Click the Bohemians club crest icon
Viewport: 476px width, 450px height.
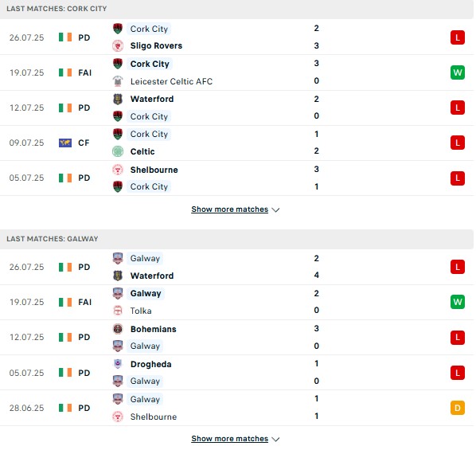(118, 329)
